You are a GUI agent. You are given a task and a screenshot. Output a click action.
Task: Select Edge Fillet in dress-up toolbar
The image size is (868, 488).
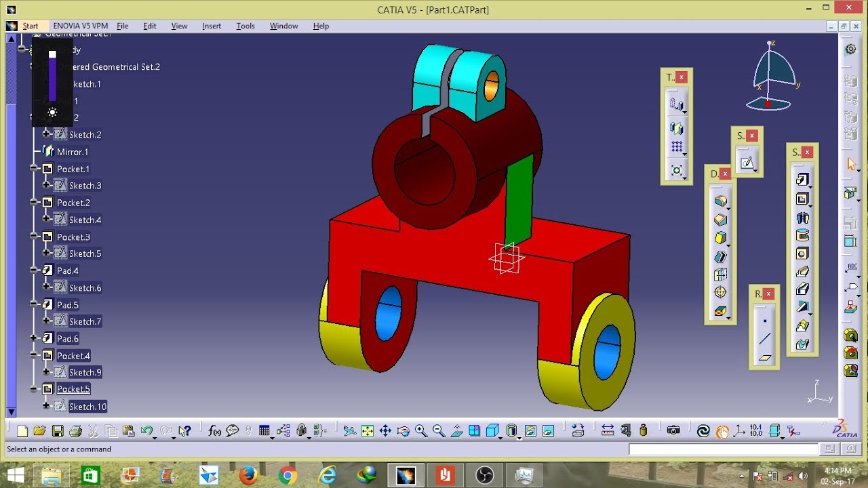720,201
